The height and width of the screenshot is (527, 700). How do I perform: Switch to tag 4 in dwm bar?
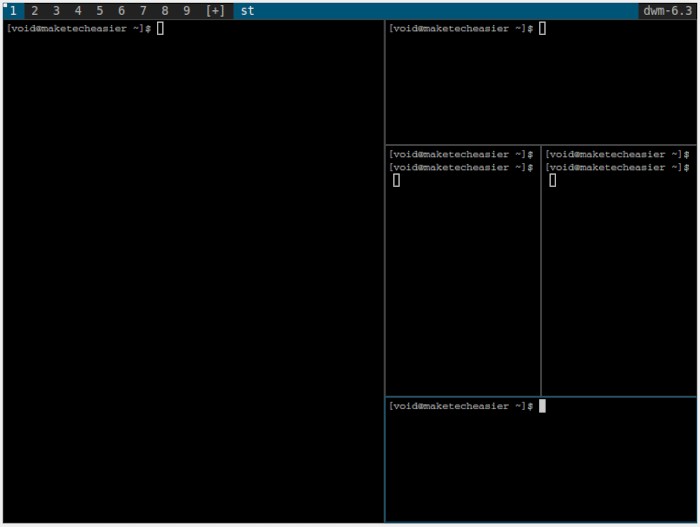click(78, 11)
